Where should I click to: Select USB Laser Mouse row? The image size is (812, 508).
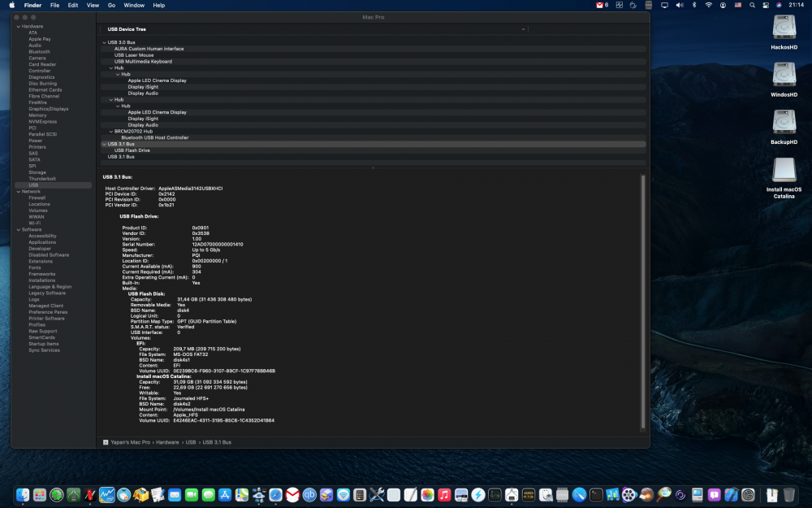tap(374, 55)
